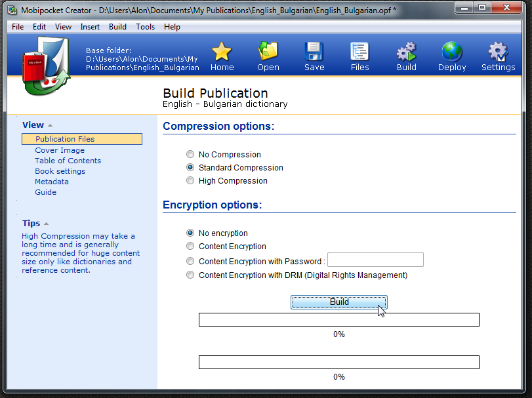Choose the High Compression radio button
This screenshot has width=532, height=398.
pyautogui.click(x=190, y=181)
